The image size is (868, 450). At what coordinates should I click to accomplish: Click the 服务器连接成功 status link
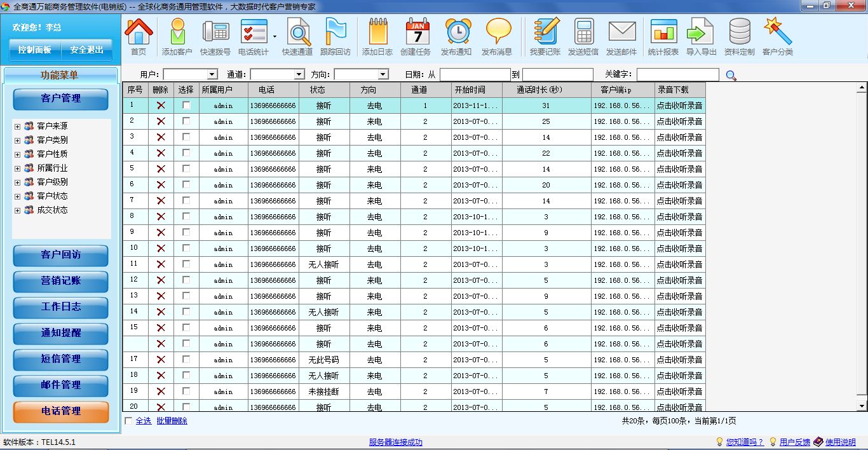(x=395, y=442)
